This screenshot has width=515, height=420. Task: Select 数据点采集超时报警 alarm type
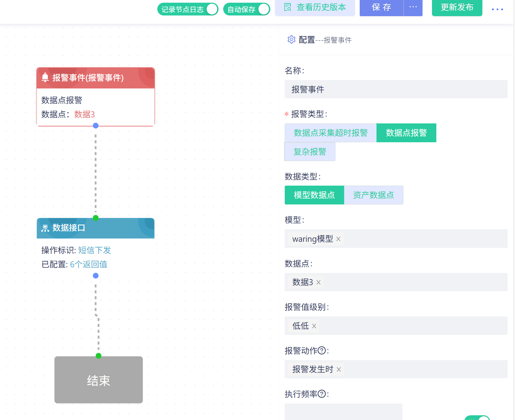pyautogui.click(x=331, y=133)
